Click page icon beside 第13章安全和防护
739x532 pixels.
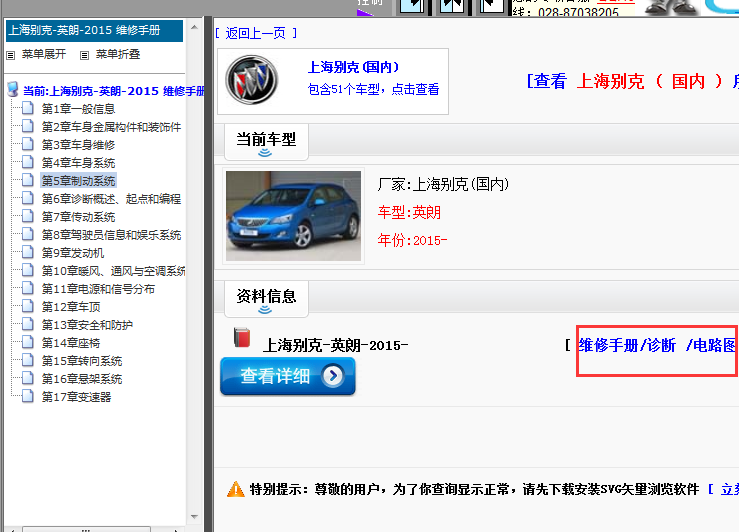[28, 324]
